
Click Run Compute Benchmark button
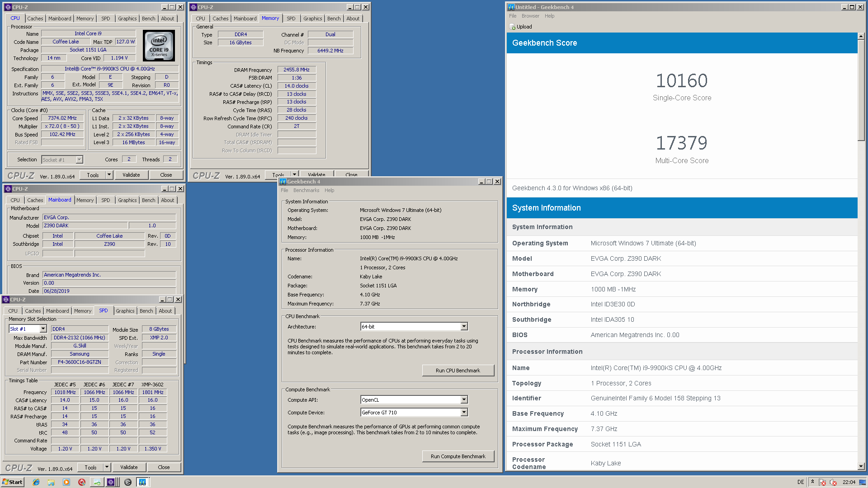point(458,456)
